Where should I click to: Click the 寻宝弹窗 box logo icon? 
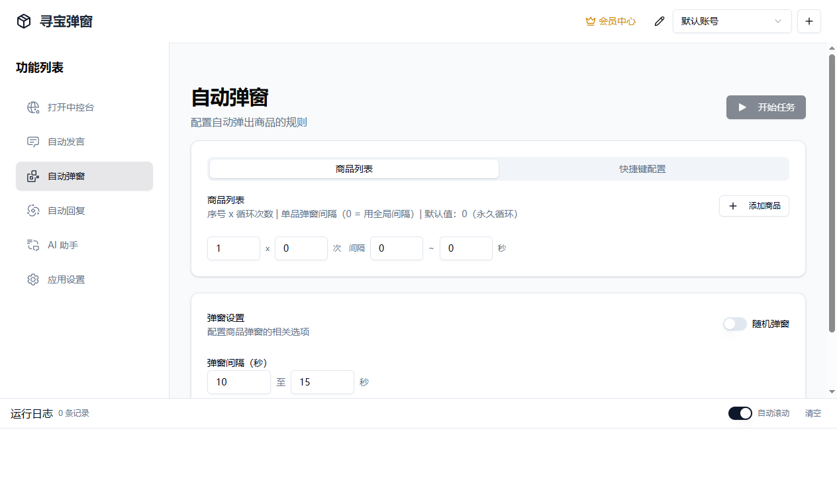click(24, 21)
